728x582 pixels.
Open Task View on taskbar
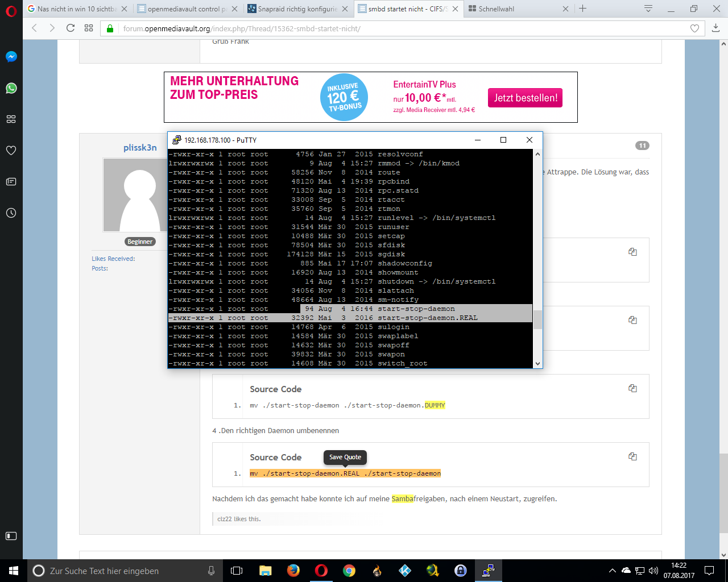pos(237,571)
